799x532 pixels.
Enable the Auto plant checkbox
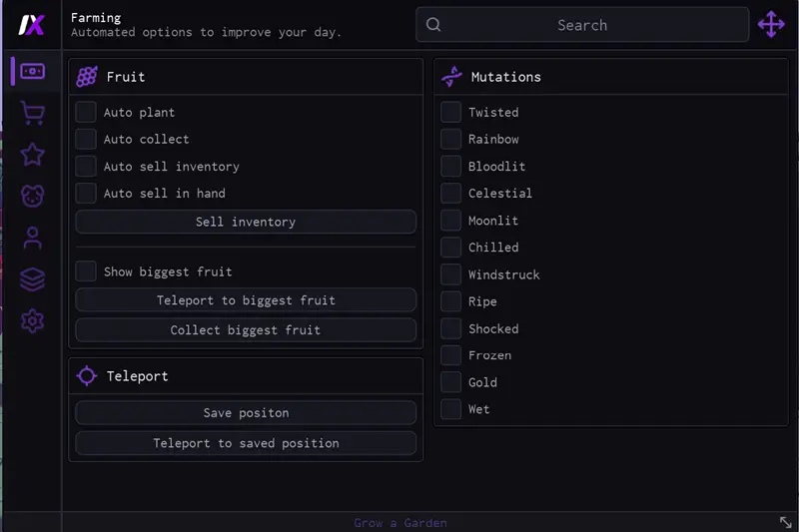pyautogui.click(x=86, y=112)
